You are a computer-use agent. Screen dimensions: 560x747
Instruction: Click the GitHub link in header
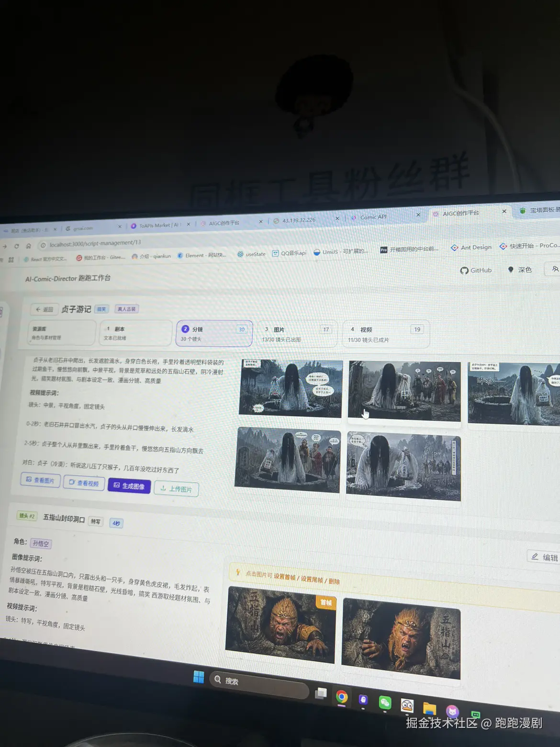(476, 271)
